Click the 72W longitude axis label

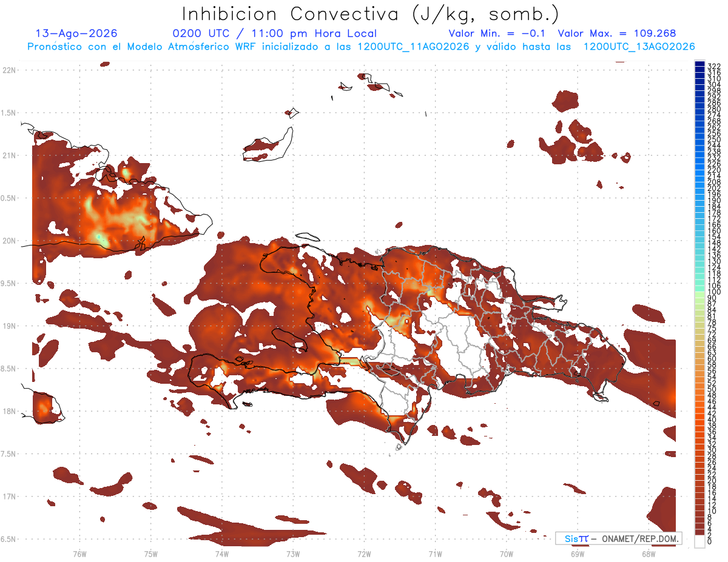(x=364, y=554)
